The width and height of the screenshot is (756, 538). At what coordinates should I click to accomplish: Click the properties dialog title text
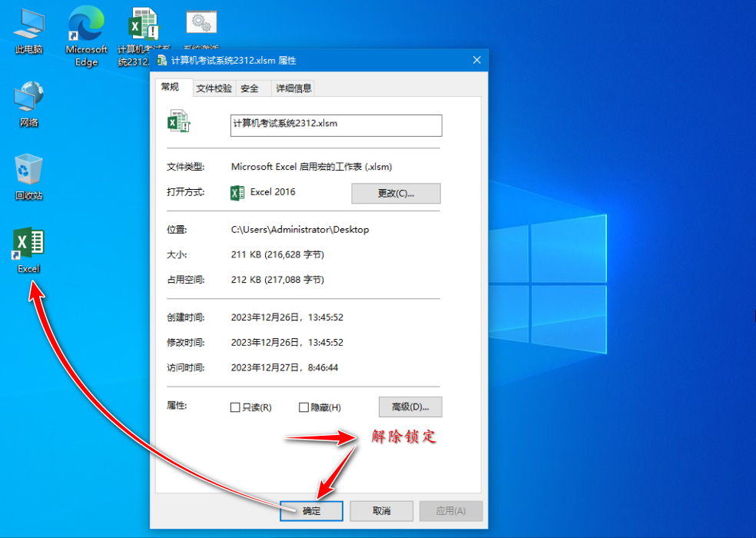pos(234,60)
